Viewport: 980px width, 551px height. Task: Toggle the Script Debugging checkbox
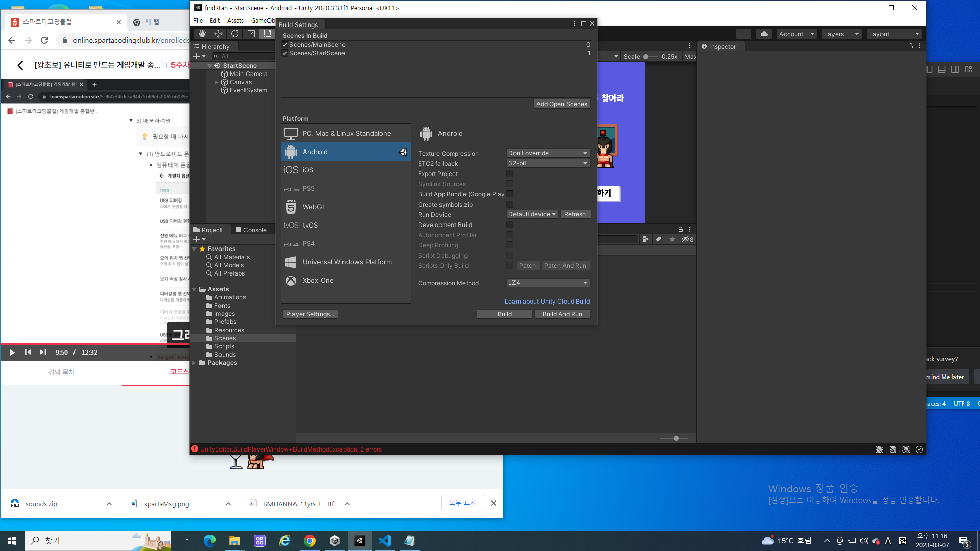point(510,255)
